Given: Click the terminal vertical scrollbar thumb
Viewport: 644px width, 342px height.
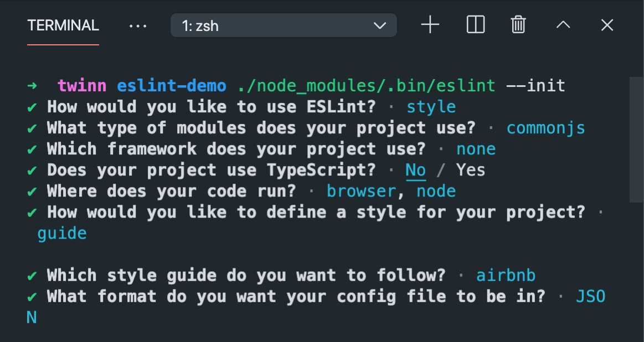Looking at the screenshot, I should coord(636,139).
